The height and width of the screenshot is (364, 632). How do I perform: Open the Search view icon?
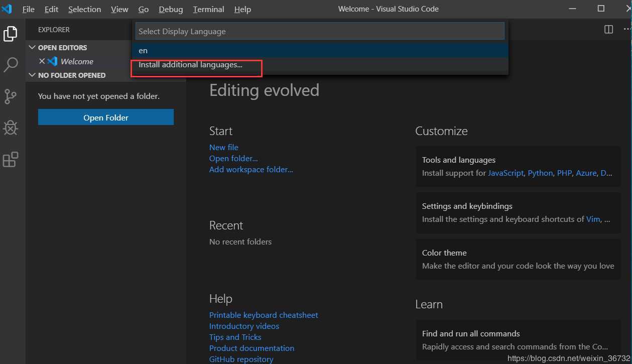tap(11, 65)
